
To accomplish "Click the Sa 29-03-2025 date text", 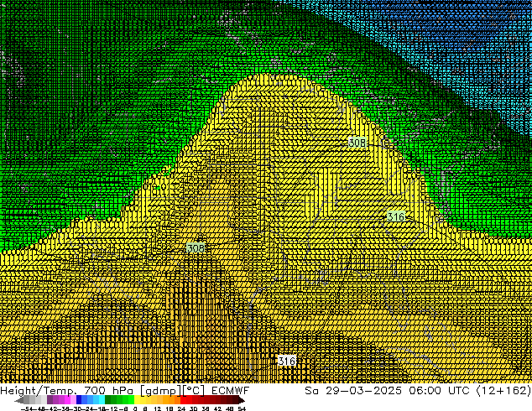I will click(353, 391).
